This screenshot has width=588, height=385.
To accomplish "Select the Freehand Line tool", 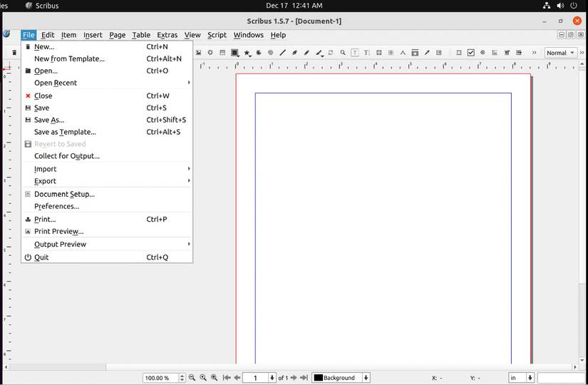I will (306, 53).
